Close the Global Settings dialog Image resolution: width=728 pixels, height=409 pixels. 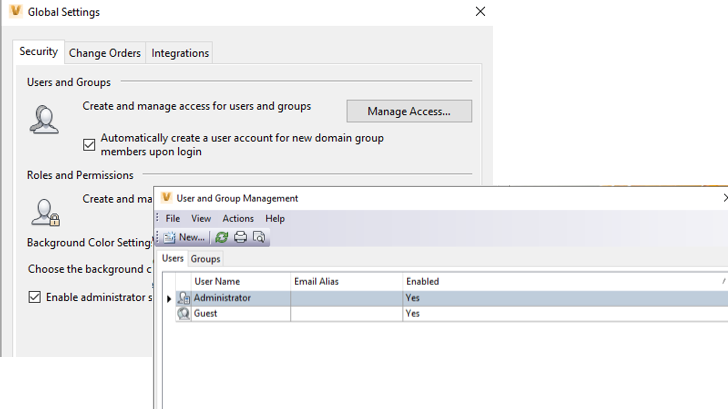(481, 12)
